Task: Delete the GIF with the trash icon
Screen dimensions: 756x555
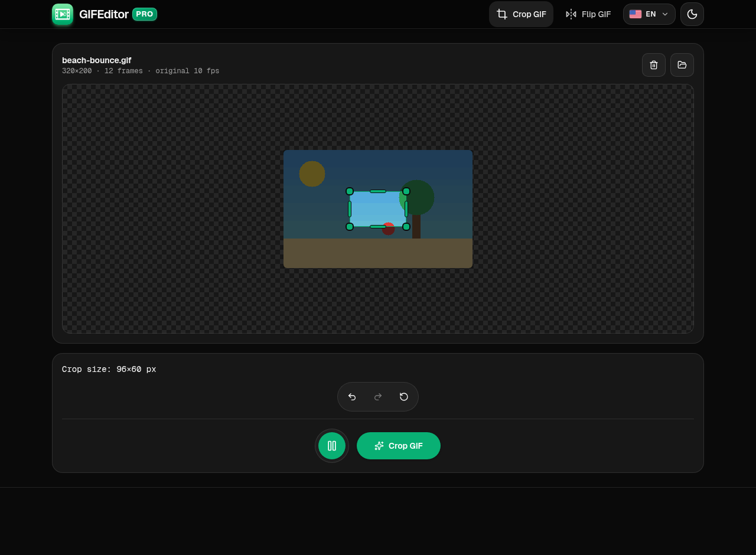Action: point(654,65)
